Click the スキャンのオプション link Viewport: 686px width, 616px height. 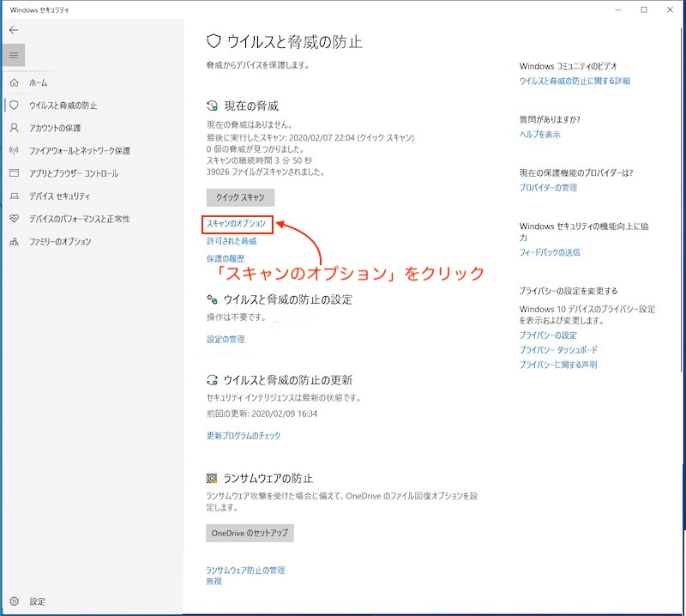tap(237, 224)
